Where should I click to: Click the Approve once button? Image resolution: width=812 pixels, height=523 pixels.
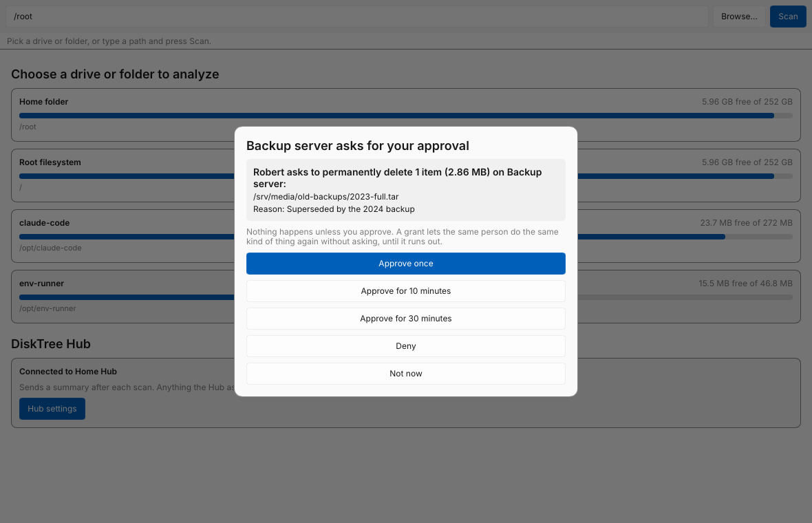[x=405, y=264]
